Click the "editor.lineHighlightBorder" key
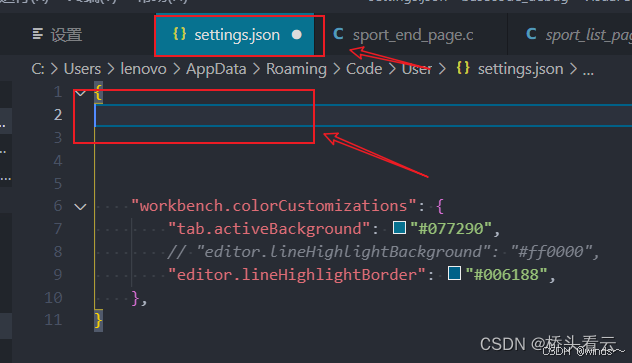 (297, 275)
